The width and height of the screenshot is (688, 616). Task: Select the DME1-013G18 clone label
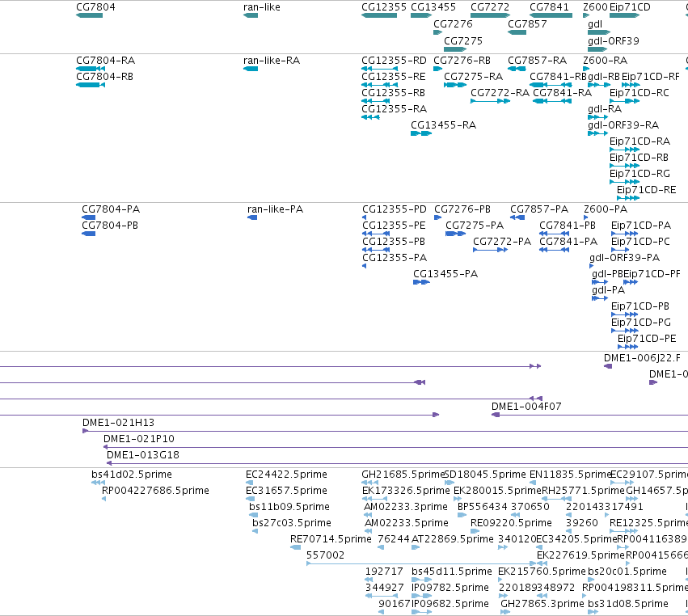(x=142, y=455)
